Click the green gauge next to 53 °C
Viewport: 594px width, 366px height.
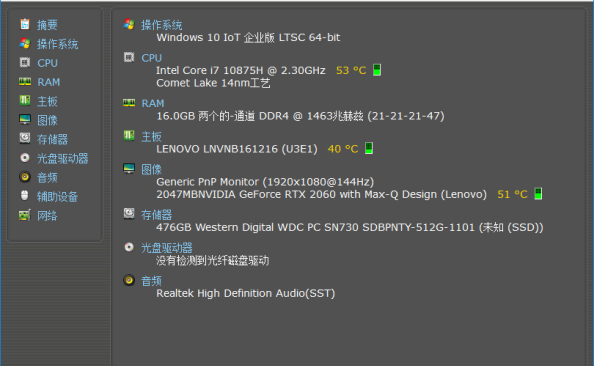tap(377, 70)
